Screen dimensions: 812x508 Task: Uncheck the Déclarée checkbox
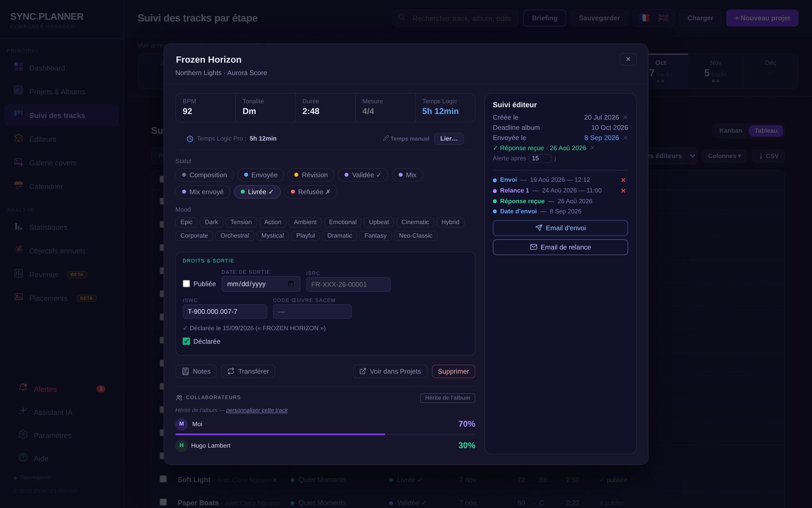186,341
